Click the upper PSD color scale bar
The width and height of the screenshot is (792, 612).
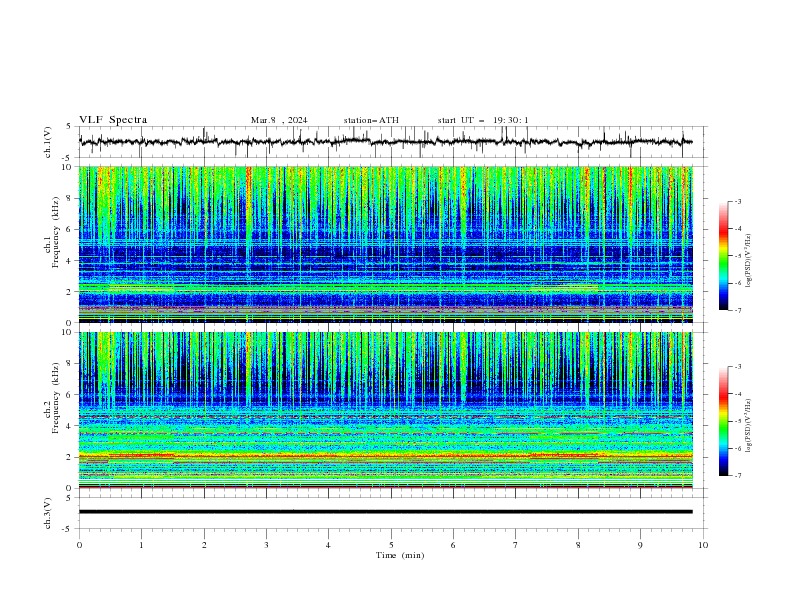(724, 256)
